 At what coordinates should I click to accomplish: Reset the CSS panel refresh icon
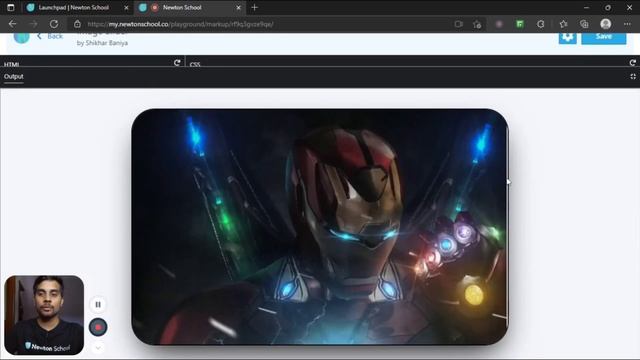[633, 62]
